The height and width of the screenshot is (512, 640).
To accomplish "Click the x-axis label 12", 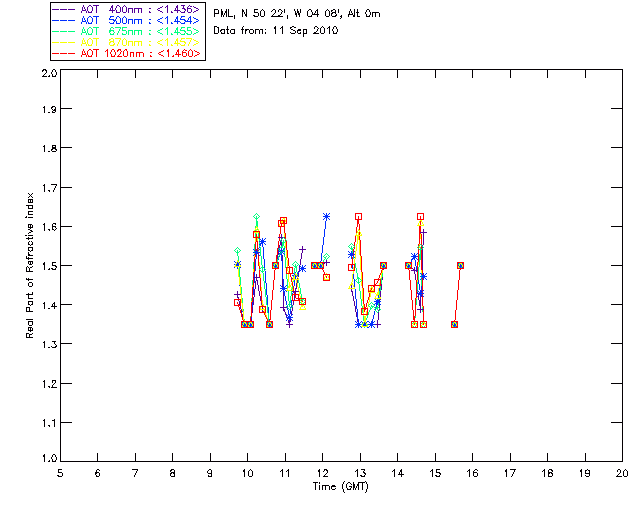I will click(x=322, y=473).
